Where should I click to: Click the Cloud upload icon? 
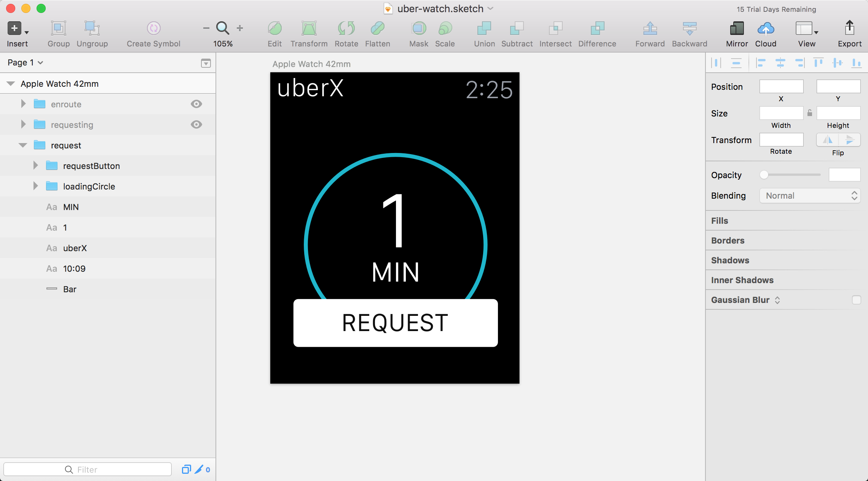tap(766, 29)
